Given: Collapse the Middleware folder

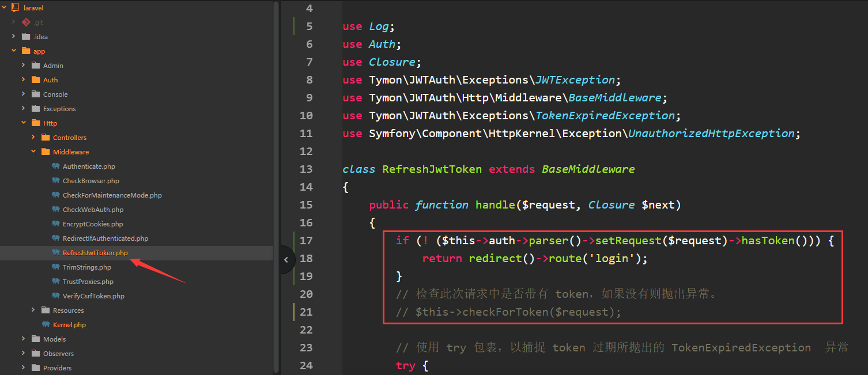Looking at the screenshot, I should coord(33,151).
